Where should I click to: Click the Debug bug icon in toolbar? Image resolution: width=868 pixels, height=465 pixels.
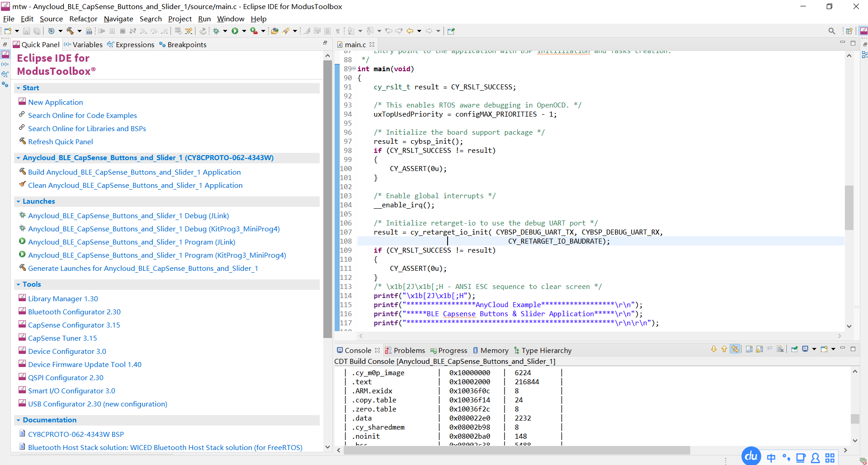coord(216,31)
